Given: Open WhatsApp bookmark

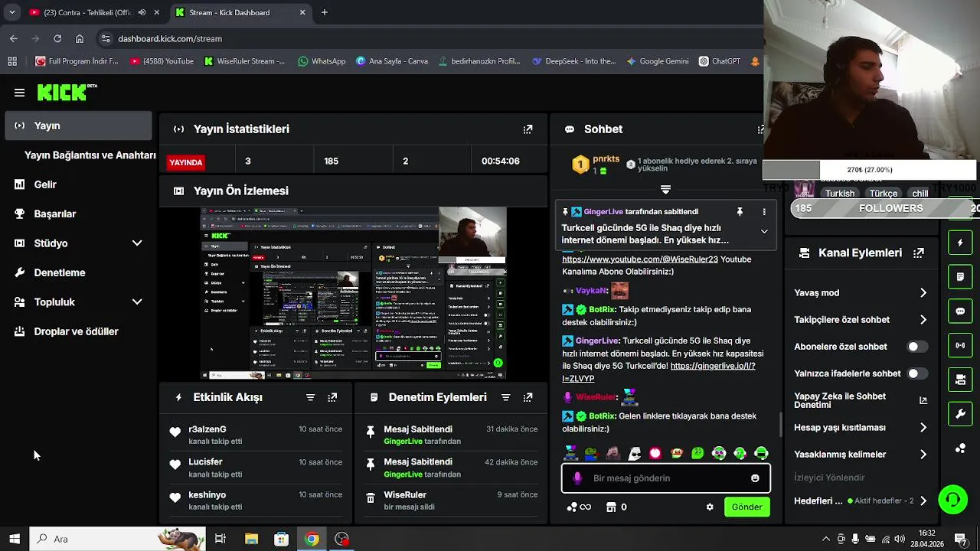Looking at the screenshot, I should coord(322,61).
